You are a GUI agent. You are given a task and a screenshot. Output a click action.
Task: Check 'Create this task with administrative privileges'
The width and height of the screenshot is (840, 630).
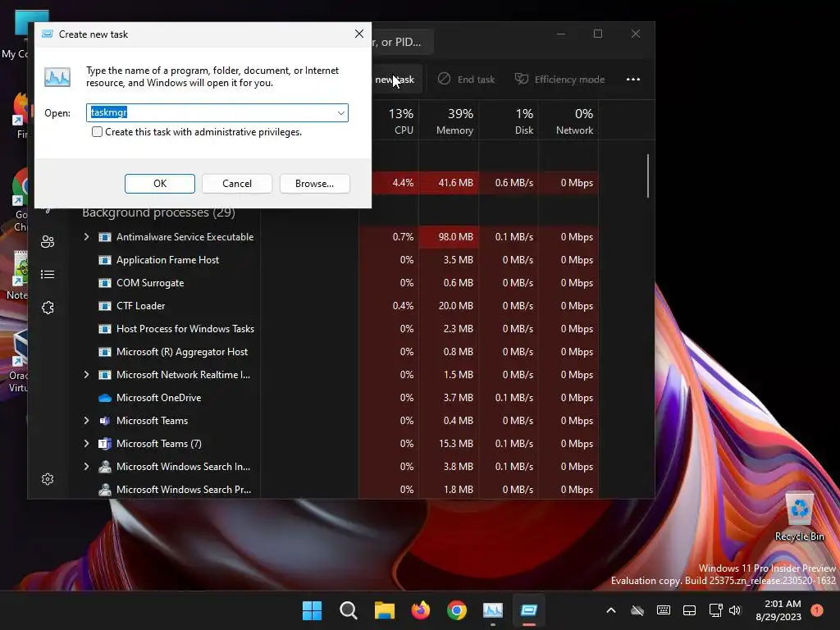[x=97, y=132]
